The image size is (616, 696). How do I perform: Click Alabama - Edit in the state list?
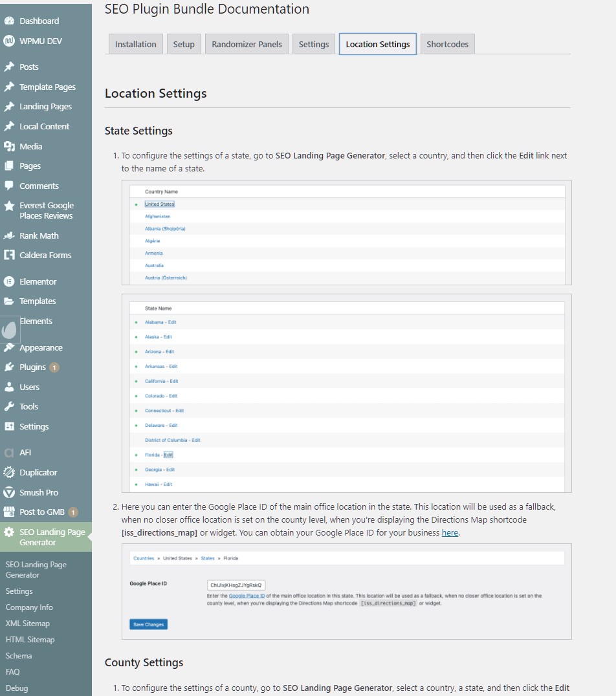pos(160,322)
